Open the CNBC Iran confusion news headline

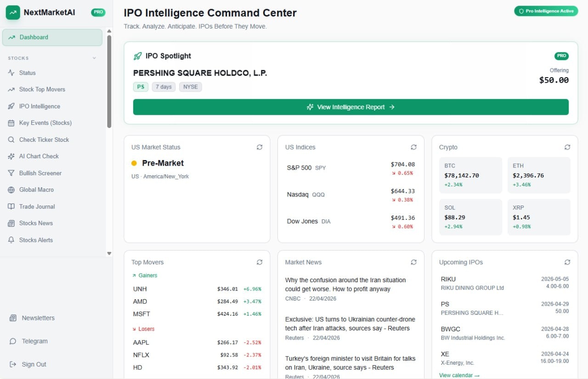click(x=345, y=284)
